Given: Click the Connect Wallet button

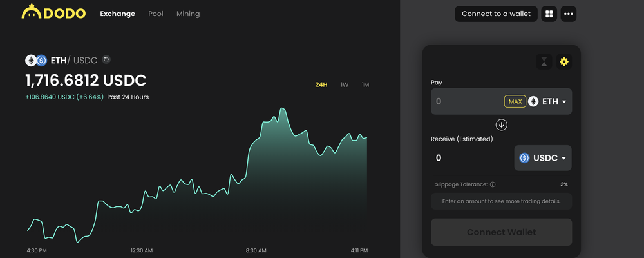Looking at the screenshot, I should coord(501,232).
